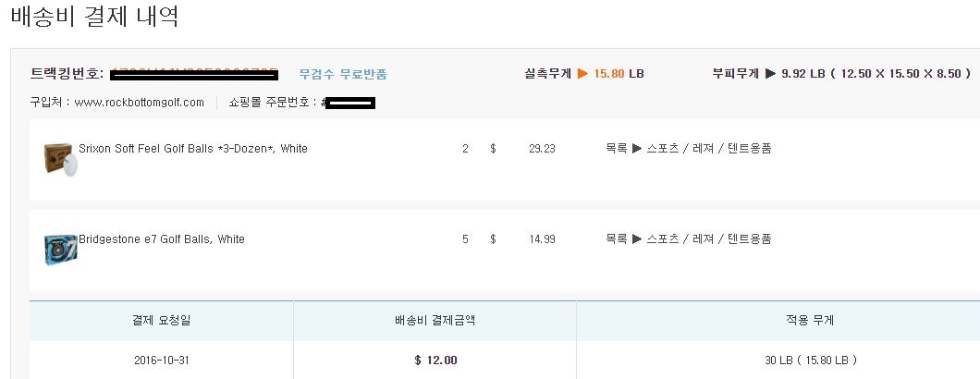Click the $ 12.00 payment amount
Image resolution: width=980 pixels, height=379 pixels.
[x=435, y=360]
